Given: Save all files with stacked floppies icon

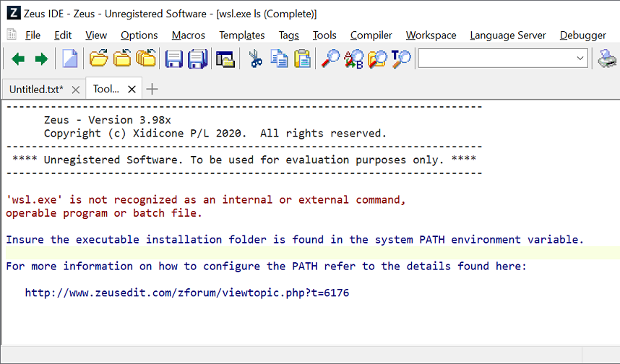Looking at the screenshot, I should coord(198,59).
